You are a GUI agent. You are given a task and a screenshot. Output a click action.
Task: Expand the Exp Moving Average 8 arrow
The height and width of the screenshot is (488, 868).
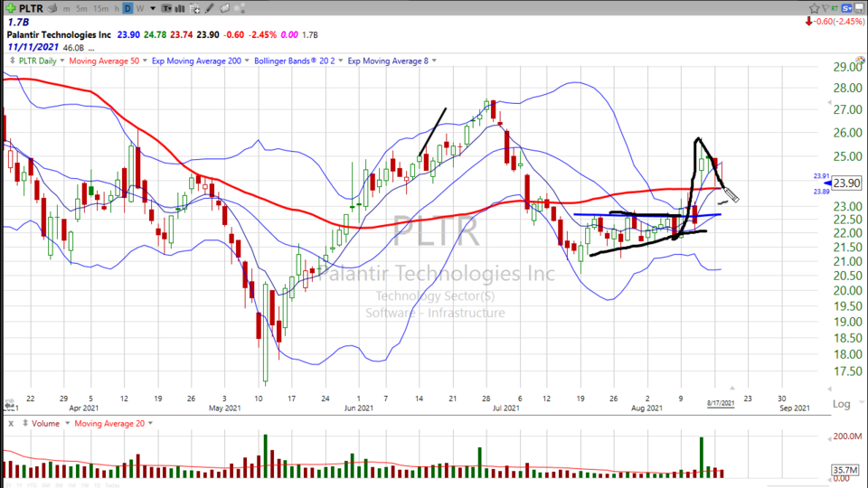435,61
